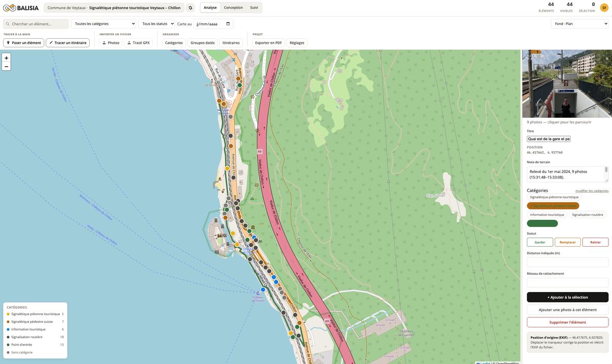Click Signalétique pédestre suisse legend entry
This screenshot has width=612, height=364.
coord(35,322)
